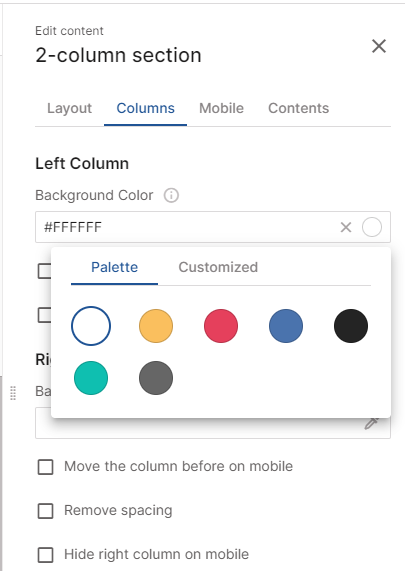Screen dimensions: 405x571
Task: Pick the teal green palette swatch
Action: click(91, 378)
